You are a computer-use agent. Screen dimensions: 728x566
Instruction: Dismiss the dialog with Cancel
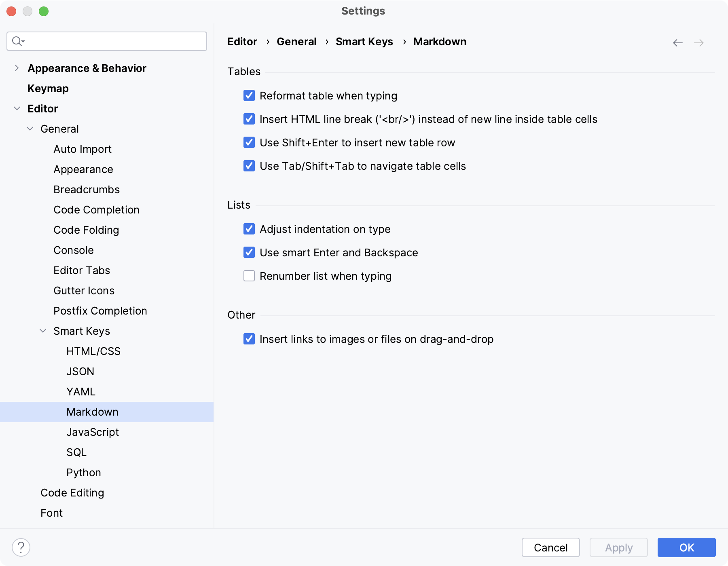click(550, 547)
